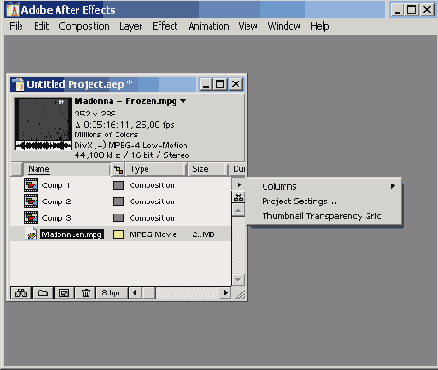Screen dimensions: 438x370
Task: Click the horizontal scrollbar right arrow
Action: click(226, 293)
